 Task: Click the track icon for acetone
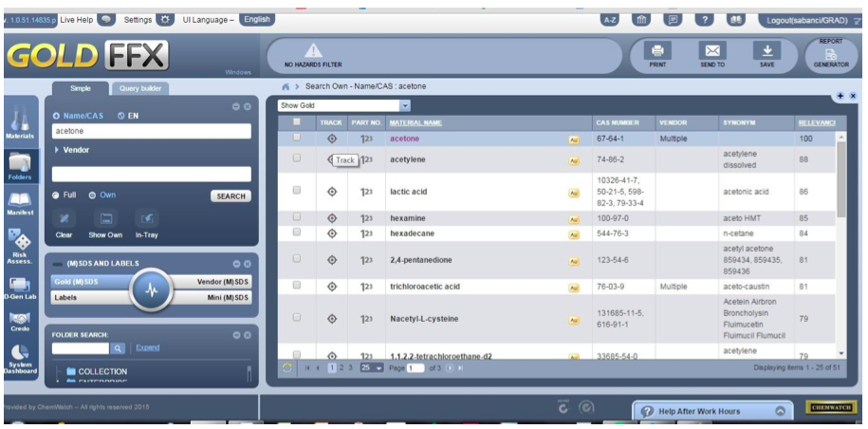point(332,139)
